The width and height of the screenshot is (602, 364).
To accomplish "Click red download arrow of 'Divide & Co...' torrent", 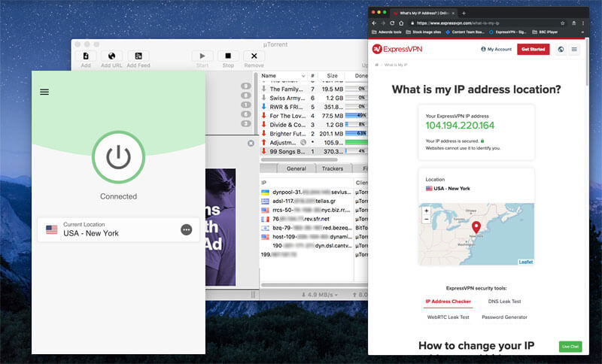I will [264, 125].
